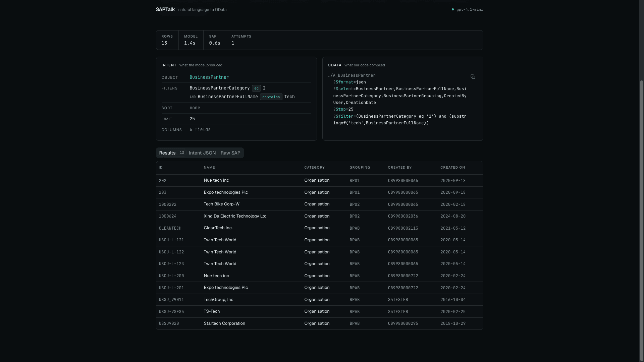Select the row with ID 202
The width and height of the screenshot is (644, 362).
319,180
